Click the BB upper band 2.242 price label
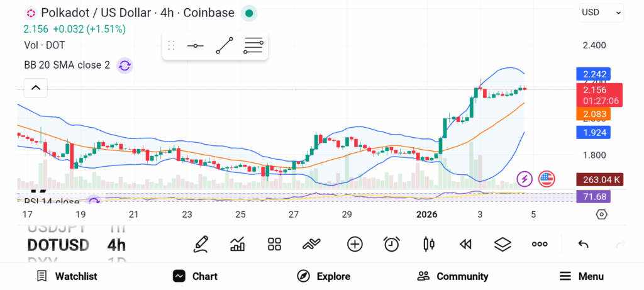Screen dimensions: 644x290 click(593, 74)
